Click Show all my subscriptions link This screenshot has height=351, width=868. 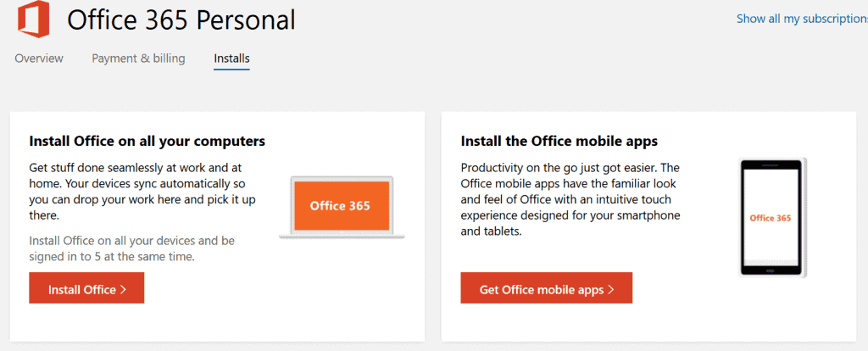[802, 19]
